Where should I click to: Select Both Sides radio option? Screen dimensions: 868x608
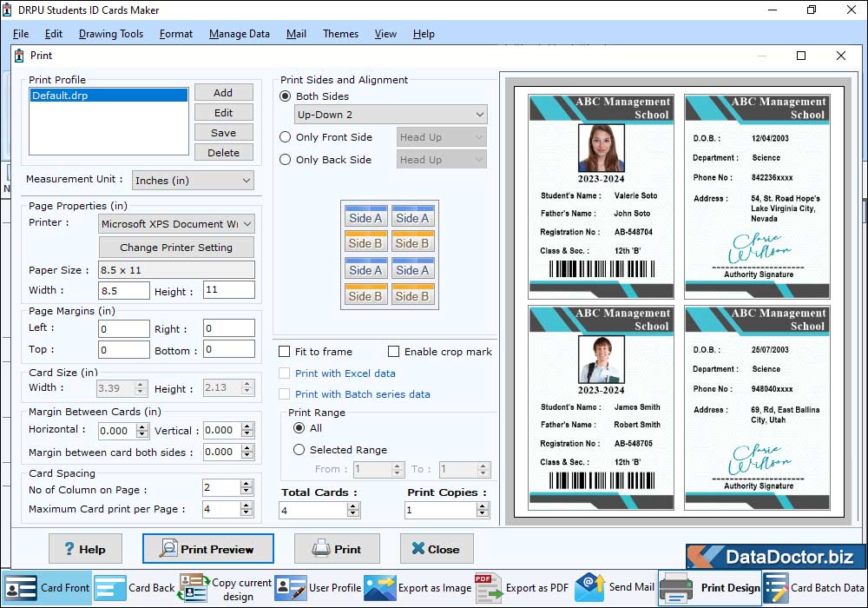285,96
